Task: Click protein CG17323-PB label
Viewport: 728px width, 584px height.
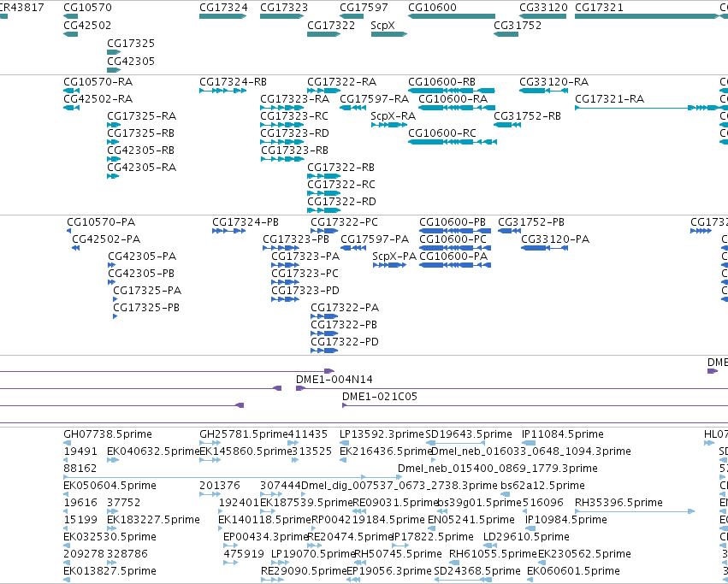Action: click(296, 239)
